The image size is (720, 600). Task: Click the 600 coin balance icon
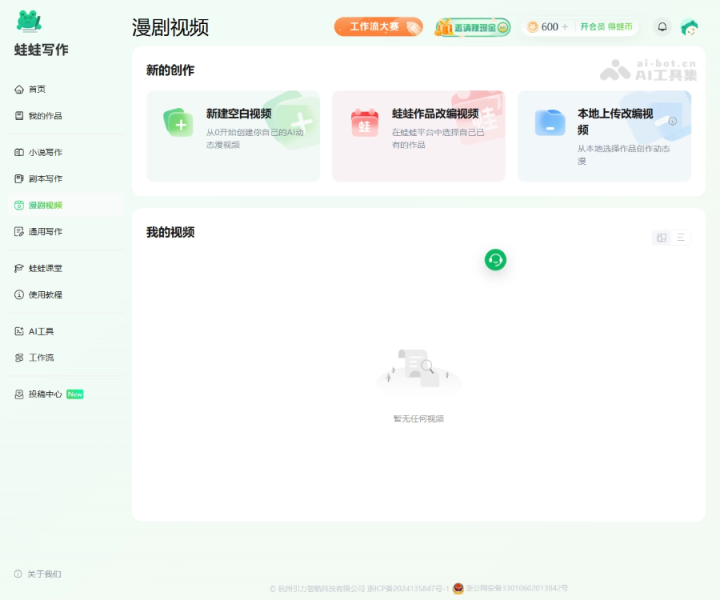[533, 27]
